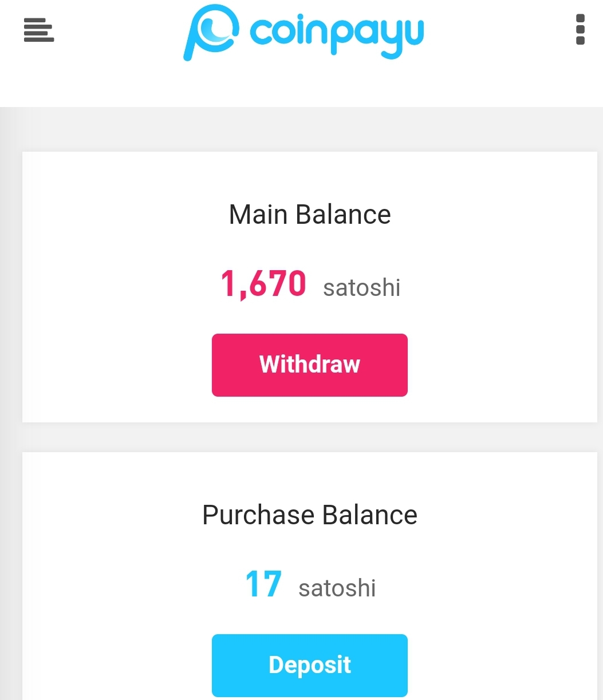Select the 1,670 main balance amount
The height and width of the screenshot is (700, 603).
pos(263,284)
